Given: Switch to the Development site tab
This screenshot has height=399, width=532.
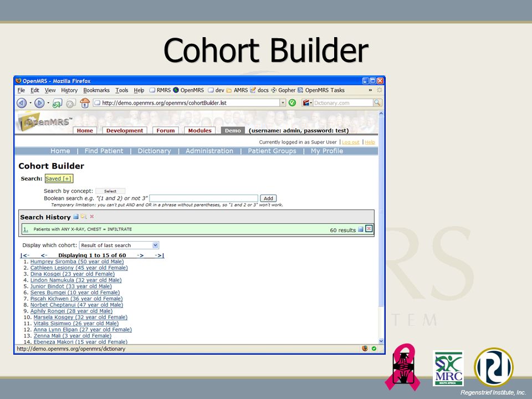Looking at the screenshot, I should pyautogui.click(x=125, y=131).
